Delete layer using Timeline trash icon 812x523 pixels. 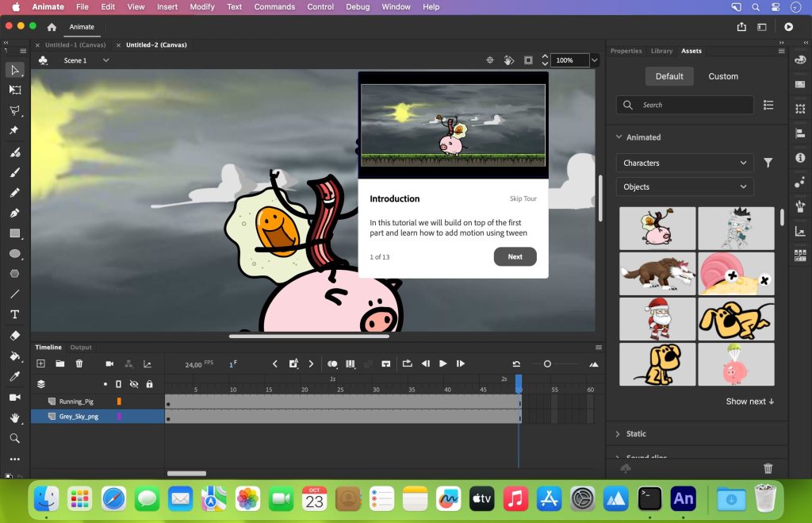pos(79,363)
